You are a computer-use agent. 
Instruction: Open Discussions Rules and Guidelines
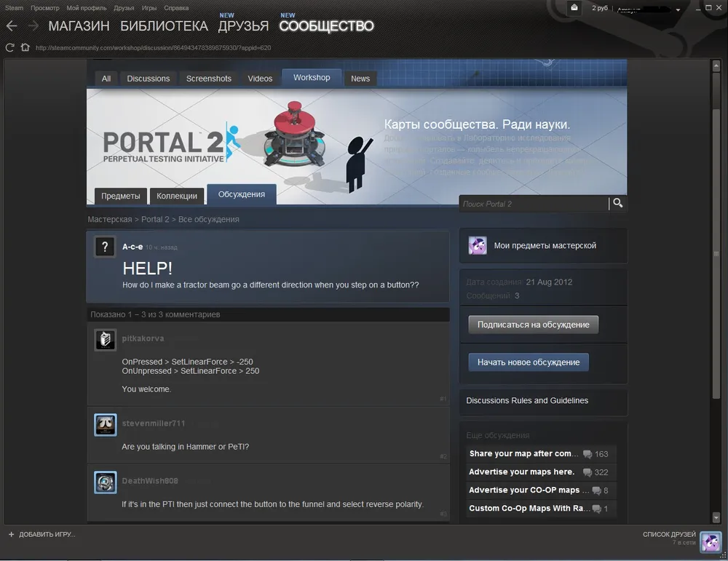pos(527,400)
